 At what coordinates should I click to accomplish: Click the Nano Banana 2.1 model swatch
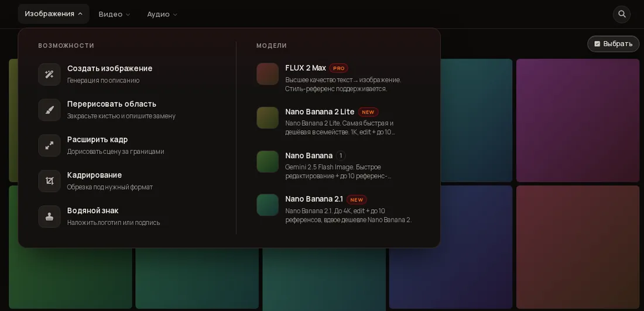click(268, 205)
